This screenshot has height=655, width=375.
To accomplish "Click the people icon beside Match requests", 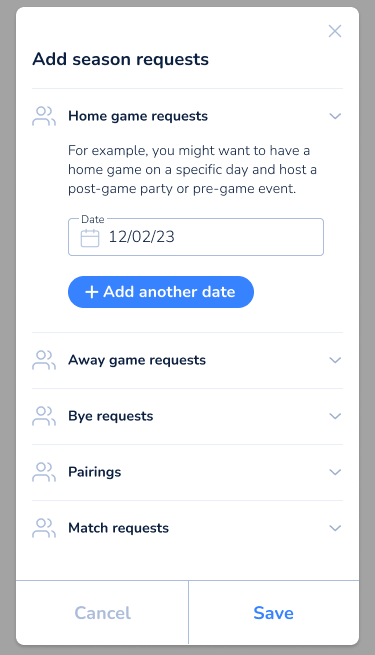I will click(x=44, y=528).
